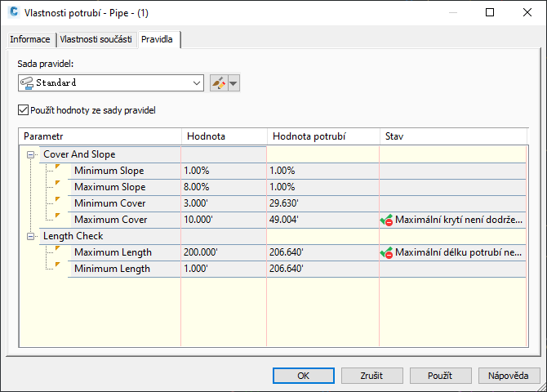Select the Maximum Length value 200.000' cell
The image size is (547, 392).
pos(224,252)
